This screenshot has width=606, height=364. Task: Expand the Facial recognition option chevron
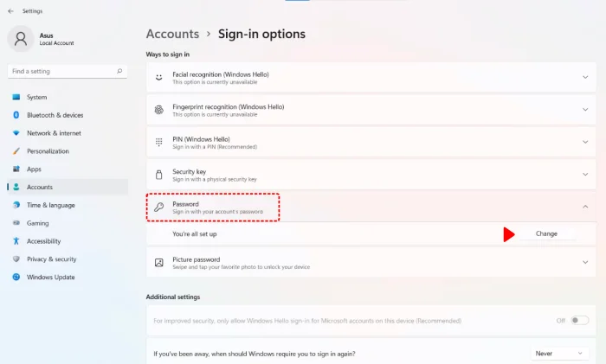click(x=585, y=77)
